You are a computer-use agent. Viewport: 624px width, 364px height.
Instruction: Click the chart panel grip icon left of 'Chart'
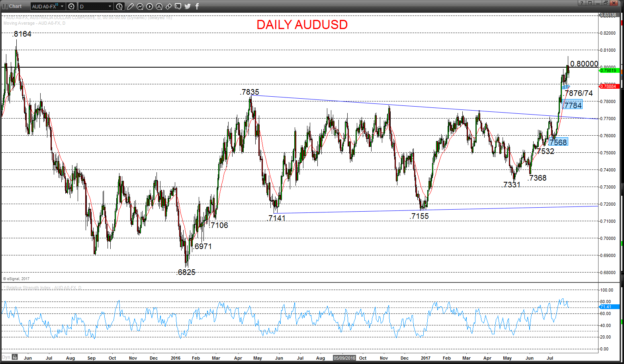pos(5,6)
